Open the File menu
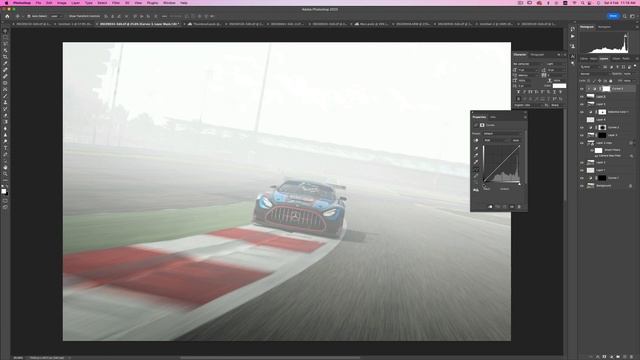The width and height of the screenshot is (640, 360). 38,3
